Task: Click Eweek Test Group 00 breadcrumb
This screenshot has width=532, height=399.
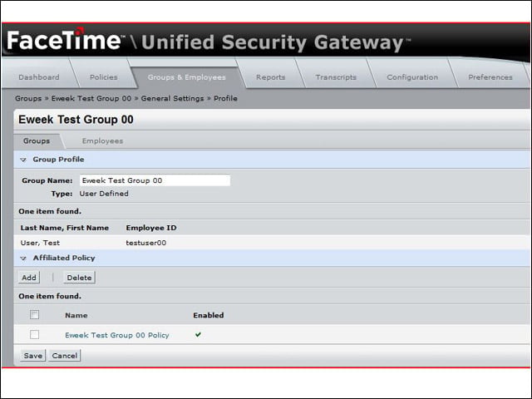Action: tap(91, 98)
